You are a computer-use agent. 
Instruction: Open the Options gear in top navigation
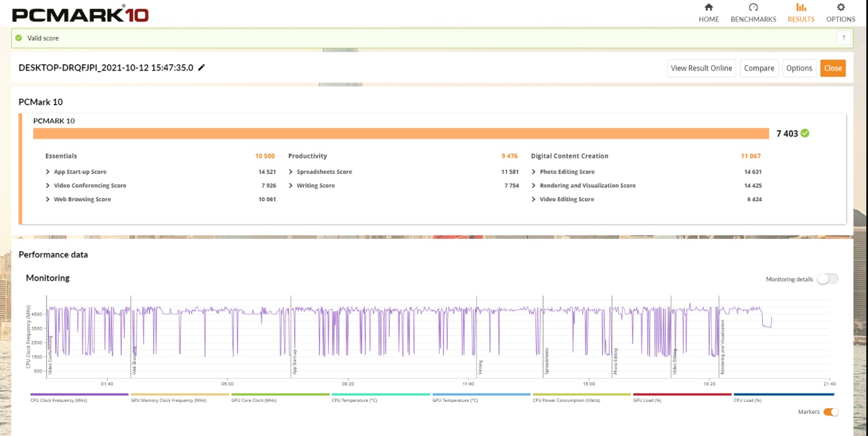841,13
